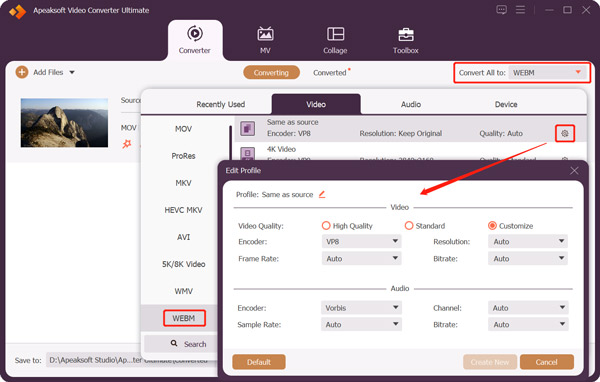The image size is (600, 382).
Task: Select the Video format tab
Action: pos(316,104)
